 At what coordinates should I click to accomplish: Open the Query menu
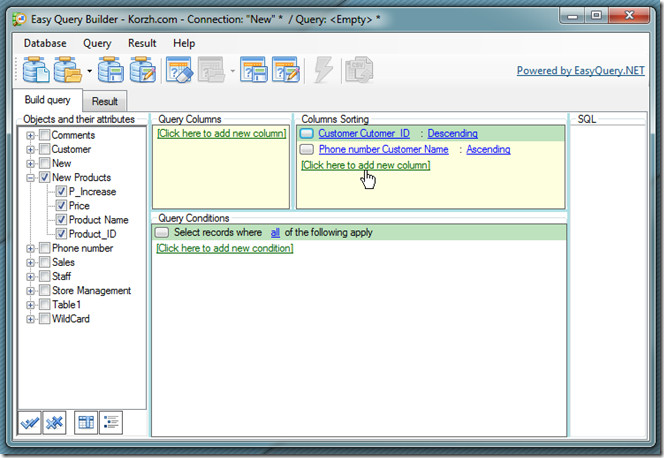click(x=97, y=43)
